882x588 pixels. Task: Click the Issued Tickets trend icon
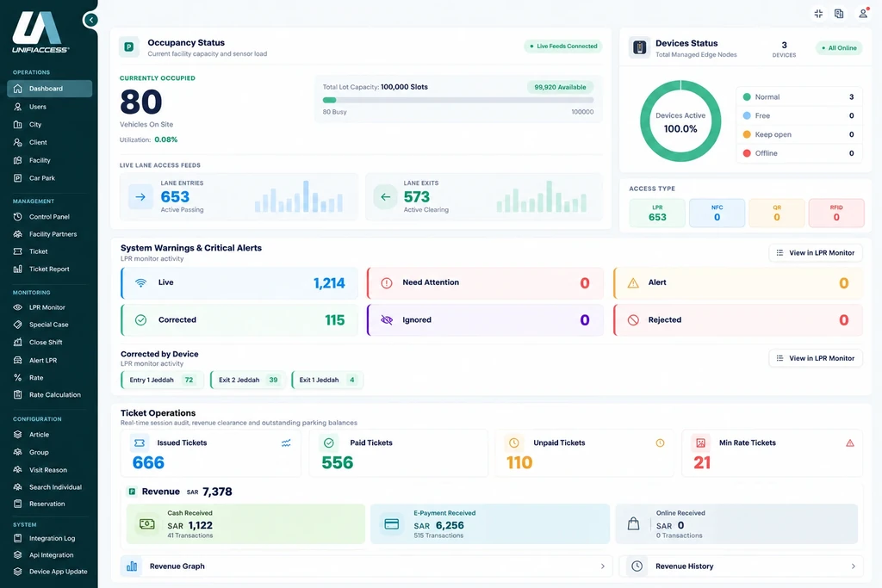286,443
